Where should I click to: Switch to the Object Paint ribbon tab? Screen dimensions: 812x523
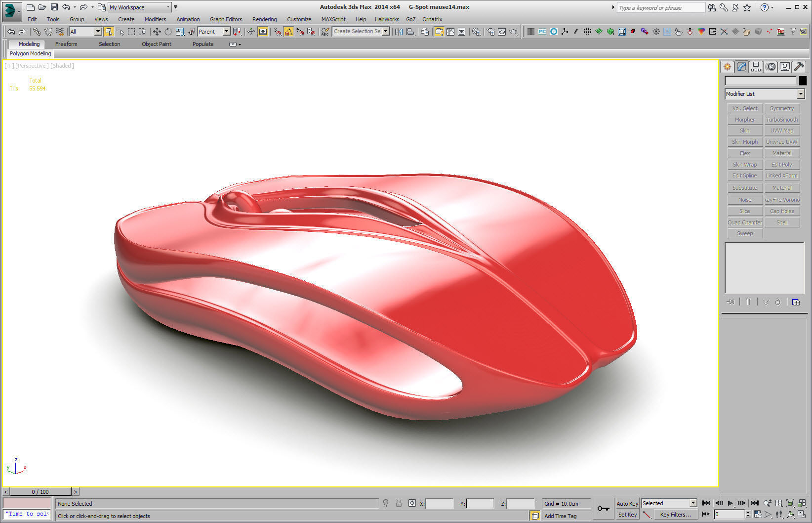tap(157, 44)
